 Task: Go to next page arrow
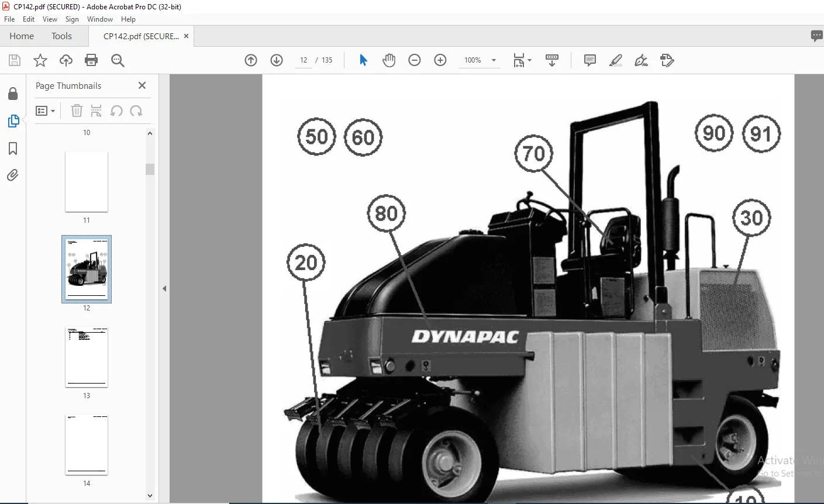point(277,60)
